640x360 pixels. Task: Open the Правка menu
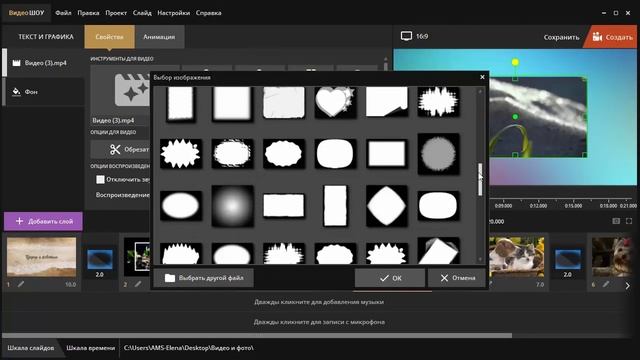pos(88,13)
